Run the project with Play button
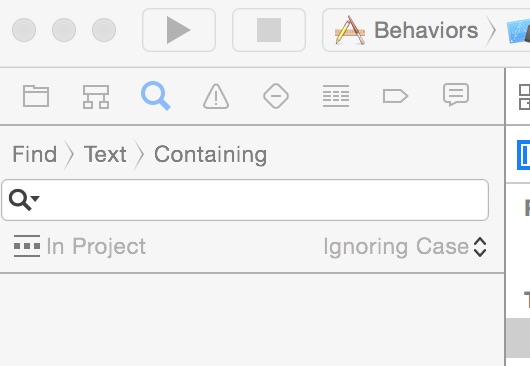 [x=179, y=30]
